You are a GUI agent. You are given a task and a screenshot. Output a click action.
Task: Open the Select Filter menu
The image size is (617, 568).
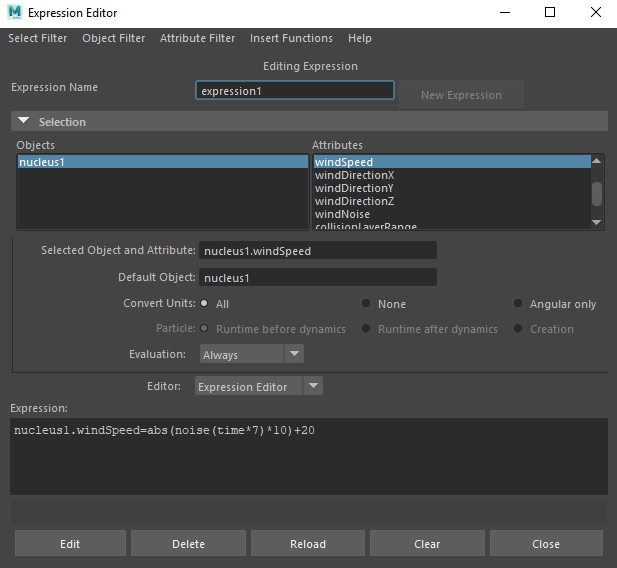click(x=38, y=38)
